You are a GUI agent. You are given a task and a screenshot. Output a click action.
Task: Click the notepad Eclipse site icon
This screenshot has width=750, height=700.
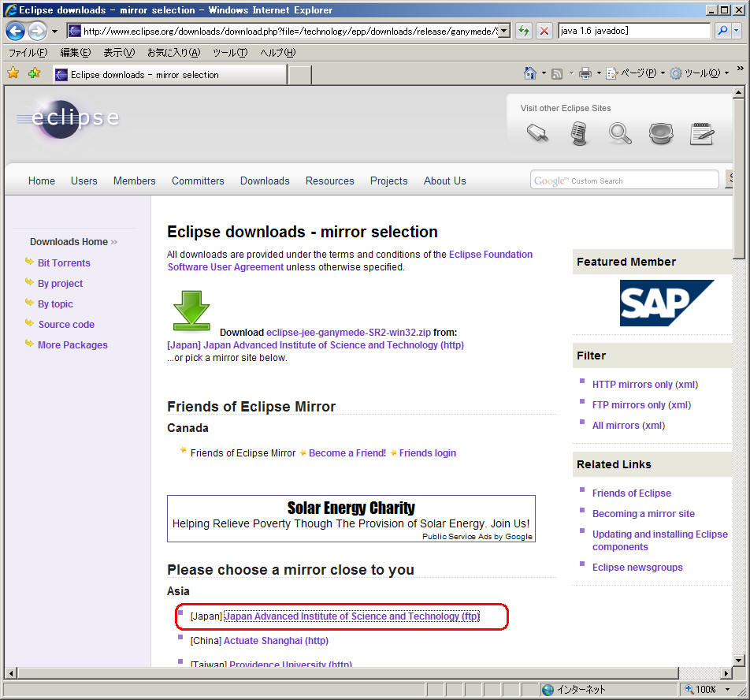pyautogui.click(x=701, y=133)
